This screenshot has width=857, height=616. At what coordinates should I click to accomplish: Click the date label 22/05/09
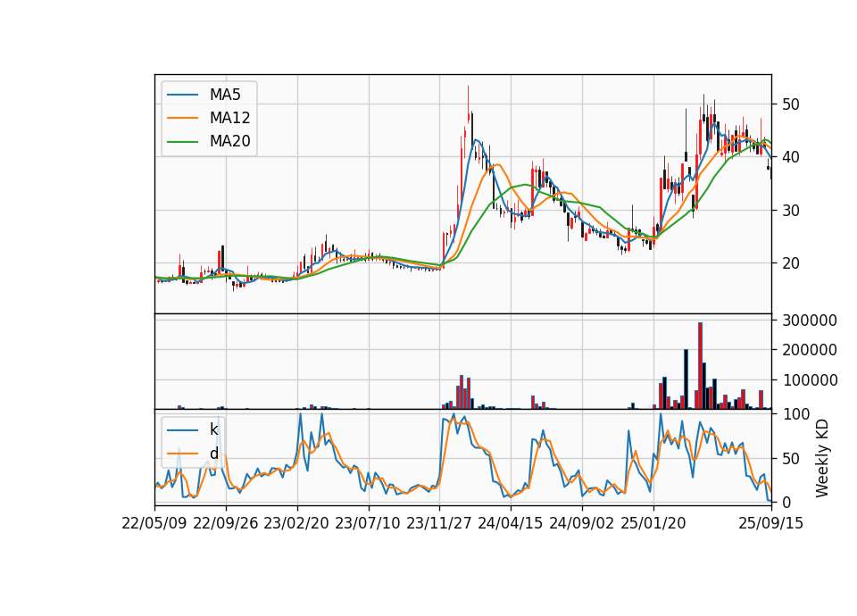point(154,523)
